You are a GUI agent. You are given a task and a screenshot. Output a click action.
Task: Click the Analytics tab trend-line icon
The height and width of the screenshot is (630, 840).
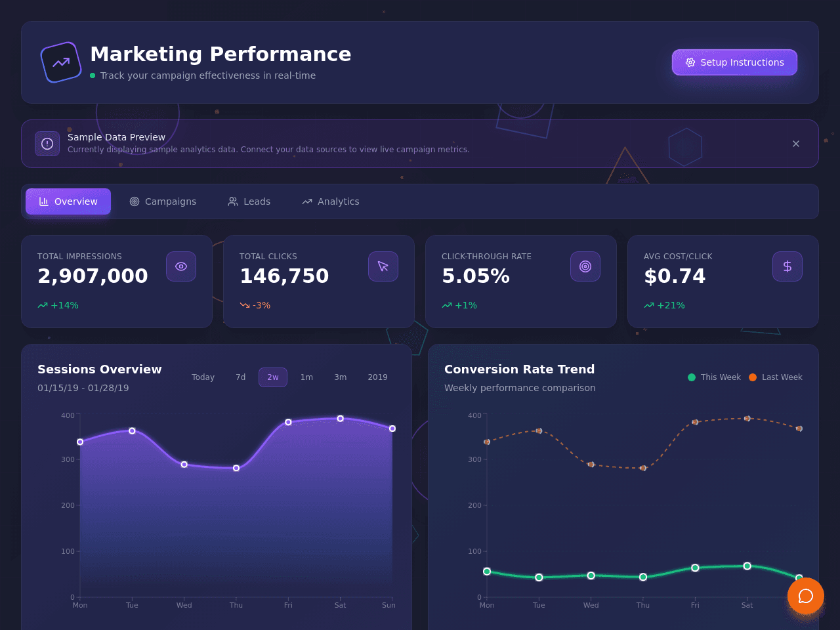tap(307, 201)
